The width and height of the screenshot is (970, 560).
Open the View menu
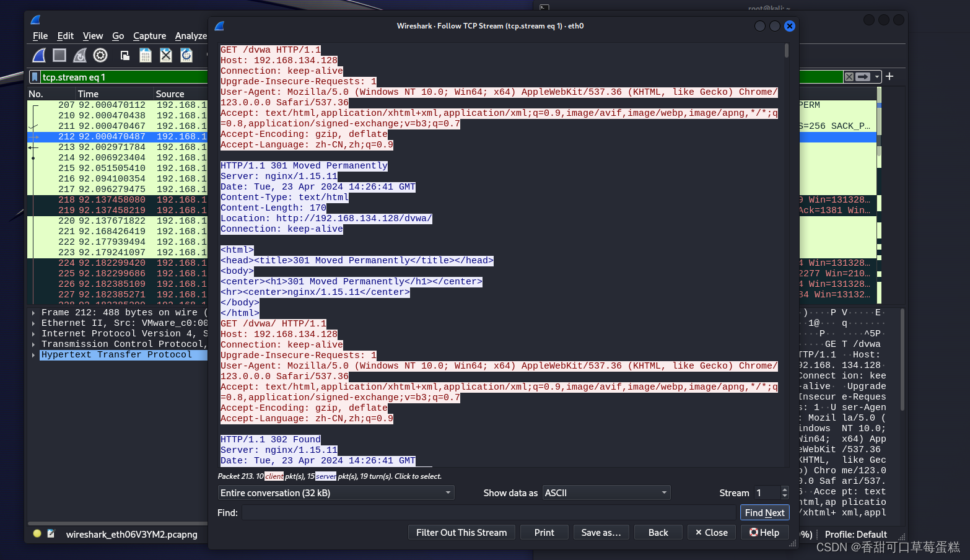tap(93, 36)
